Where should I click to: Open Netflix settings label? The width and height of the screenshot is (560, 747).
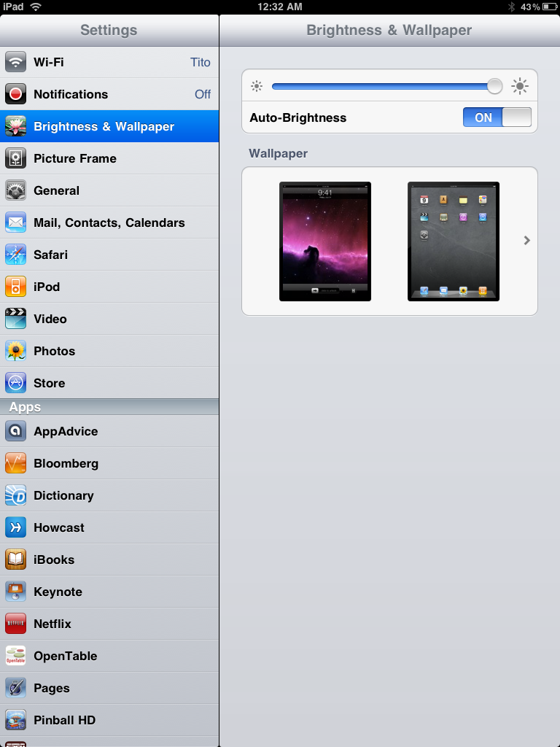click(52, 624)
